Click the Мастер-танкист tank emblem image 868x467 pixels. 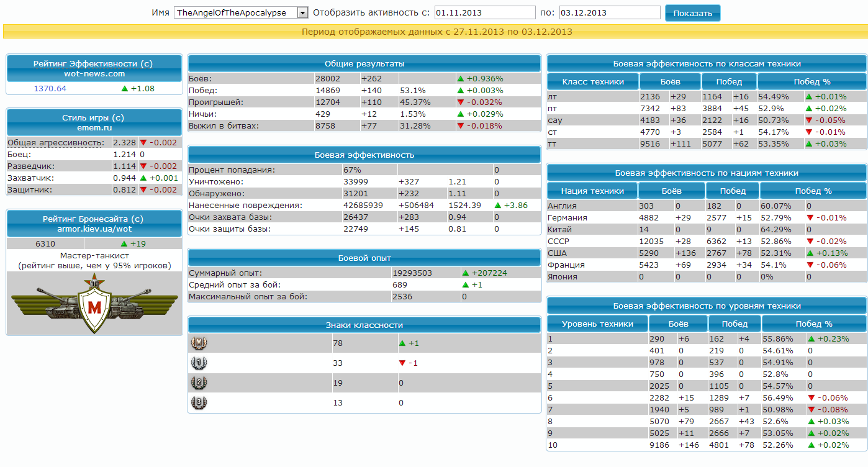click(x=94, y=302)
